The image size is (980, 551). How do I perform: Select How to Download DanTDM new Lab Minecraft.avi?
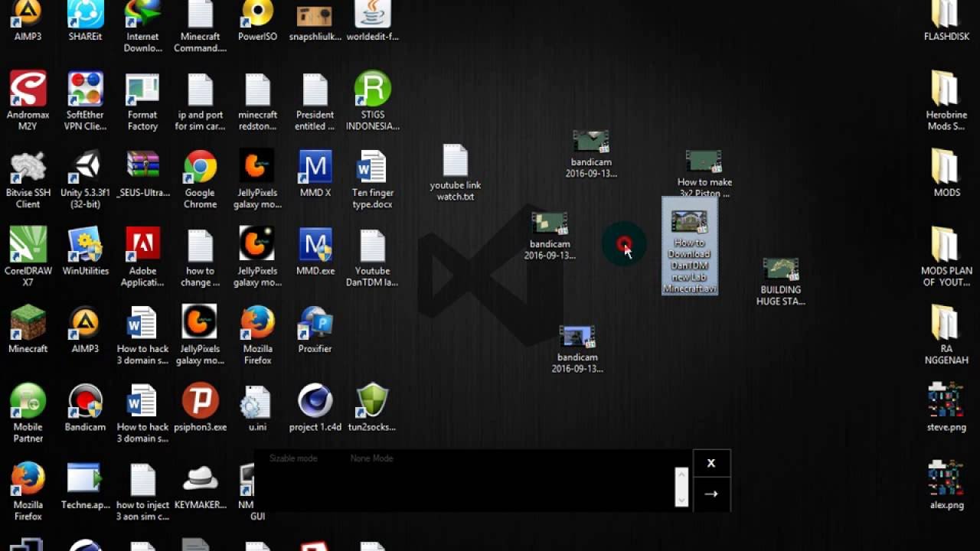pyautogui.click(x=690, y=246)
